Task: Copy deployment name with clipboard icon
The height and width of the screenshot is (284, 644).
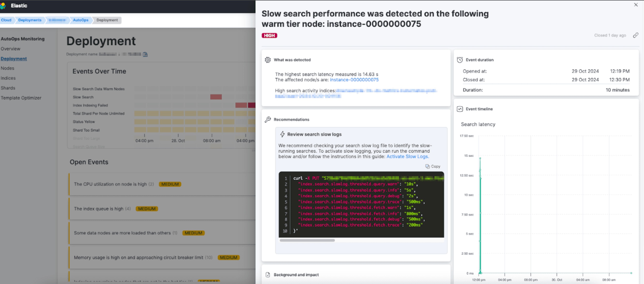Action: (145, 54)
